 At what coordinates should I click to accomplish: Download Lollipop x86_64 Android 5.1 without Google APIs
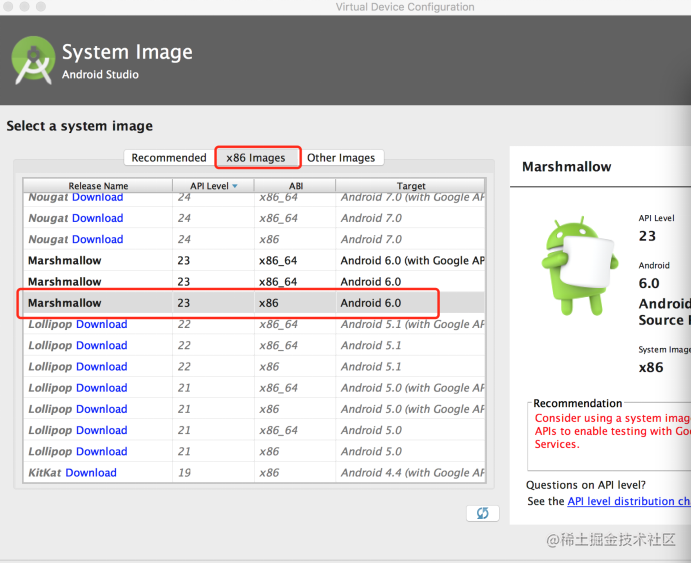coord(102,345)
